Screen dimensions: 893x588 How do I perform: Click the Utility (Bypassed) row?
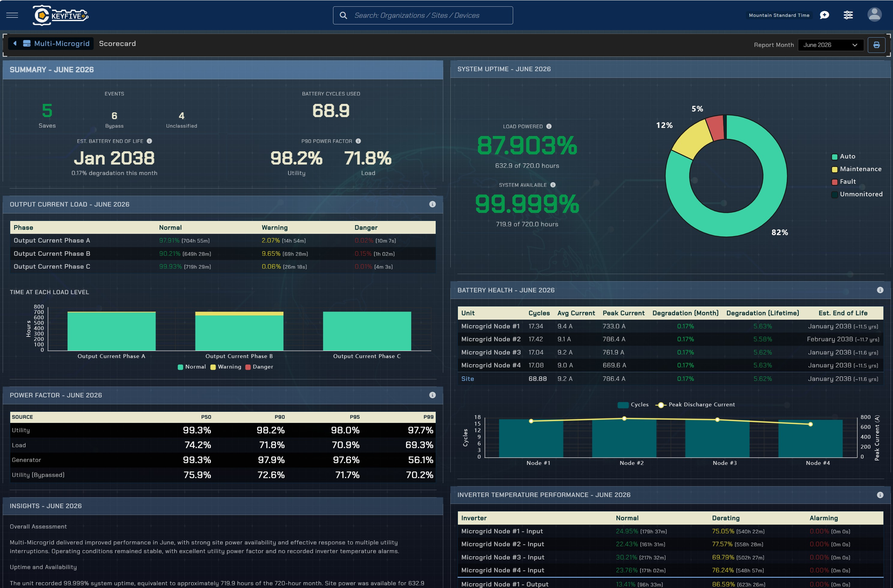click(223, 475)
